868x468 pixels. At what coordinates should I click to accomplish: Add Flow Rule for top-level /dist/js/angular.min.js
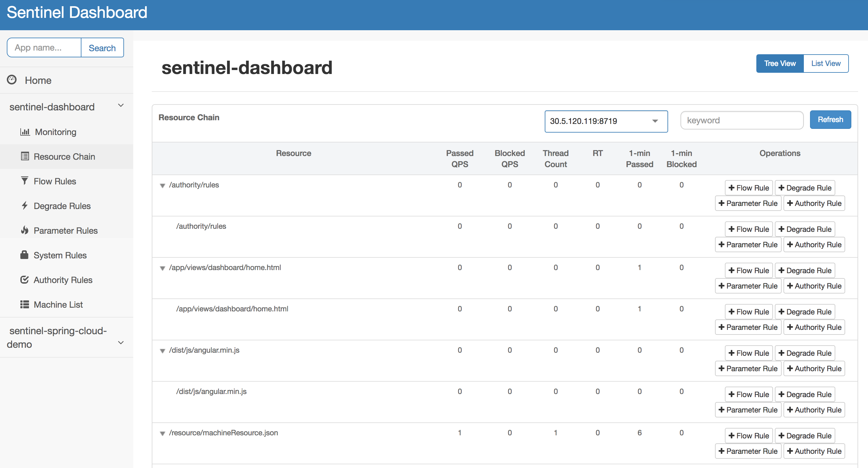(748, 353)
